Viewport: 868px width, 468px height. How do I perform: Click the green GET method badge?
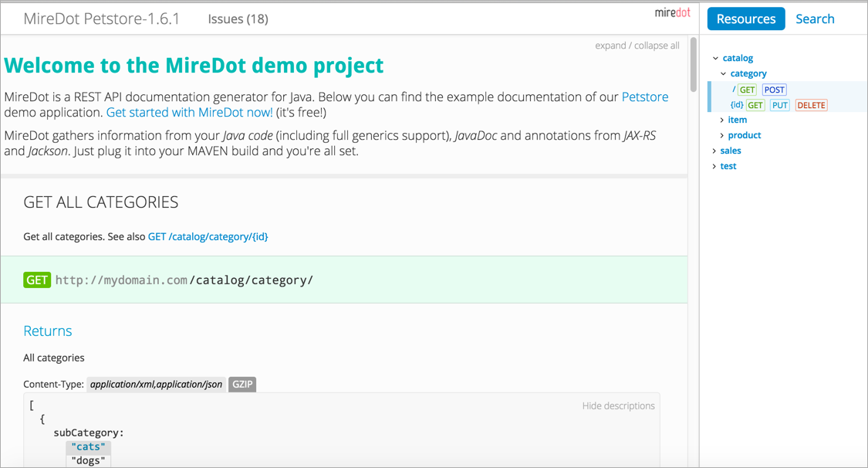tap(37, 280)
